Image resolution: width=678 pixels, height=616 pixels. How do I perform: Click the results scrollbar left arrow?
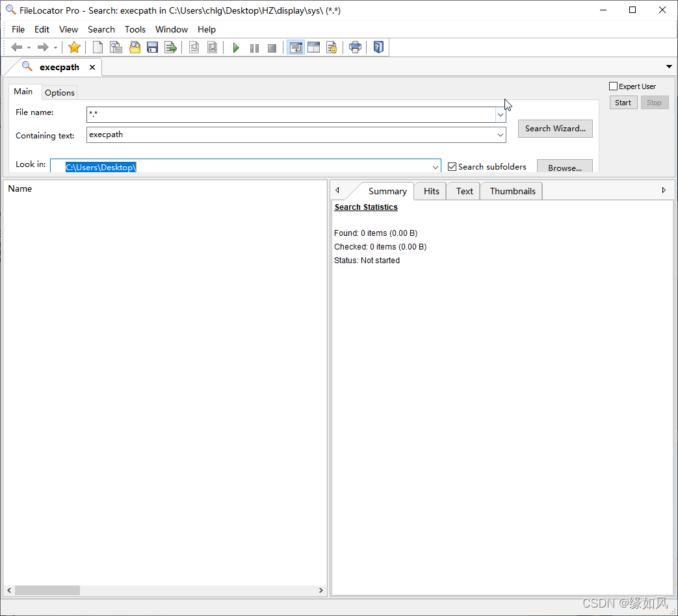click(9, 590)
